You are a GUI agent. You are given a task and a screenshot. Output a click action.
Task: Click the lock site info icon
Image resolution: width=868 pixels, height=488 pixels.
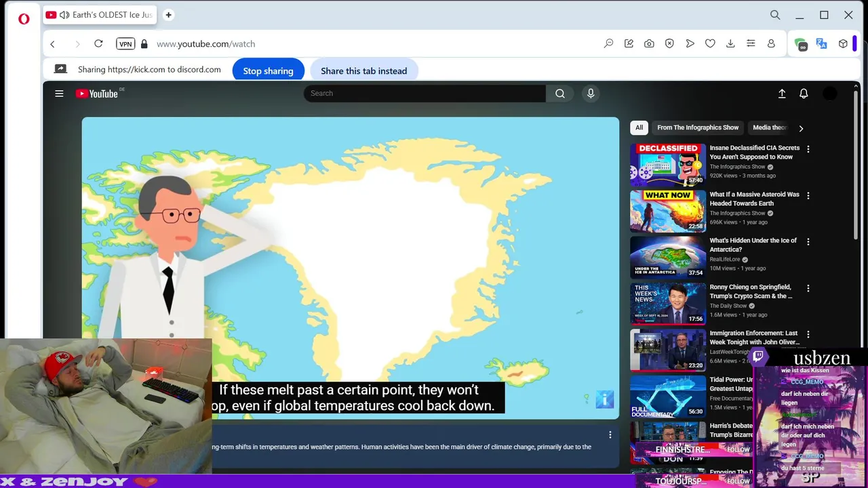[144, 43]
